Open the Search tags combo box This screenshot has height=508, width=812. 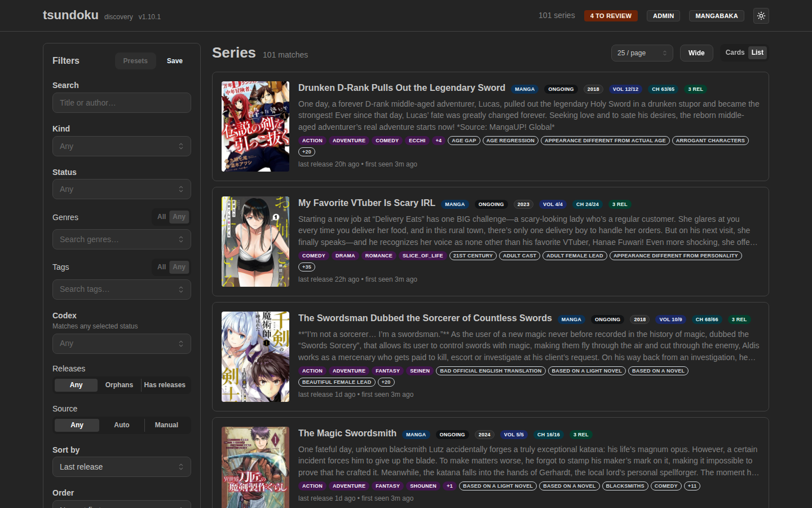(122, 289)
